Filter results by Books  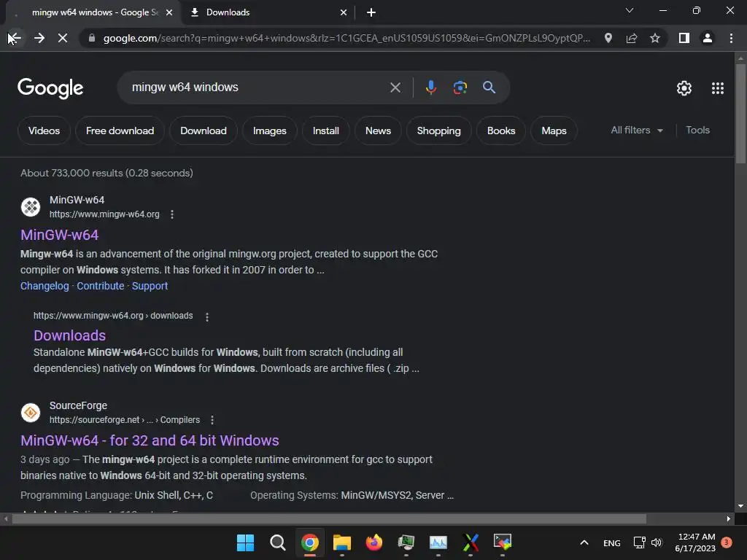(x=501, y=131)
